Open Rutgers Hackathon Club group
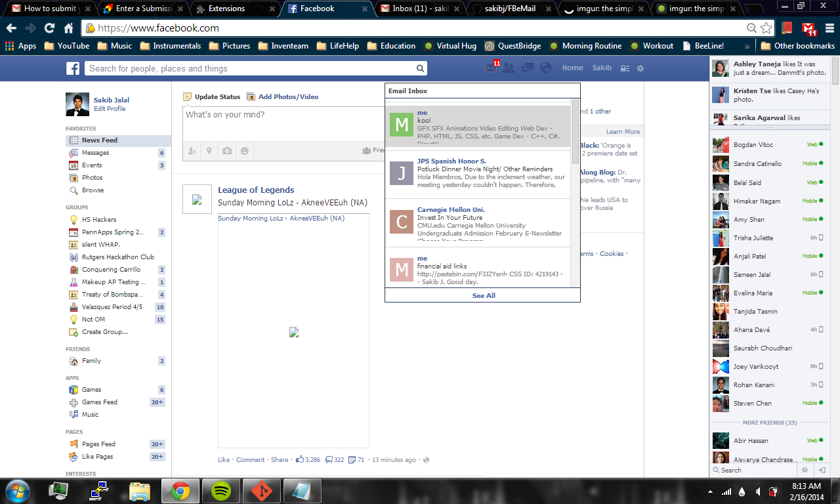Screen dimensions: 840x504 118,257
